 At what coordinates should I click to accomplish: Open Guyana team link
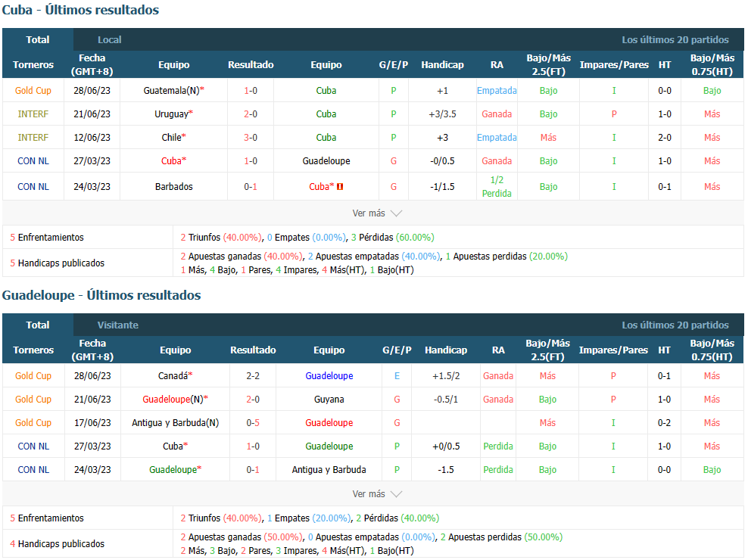click(329, 399)
